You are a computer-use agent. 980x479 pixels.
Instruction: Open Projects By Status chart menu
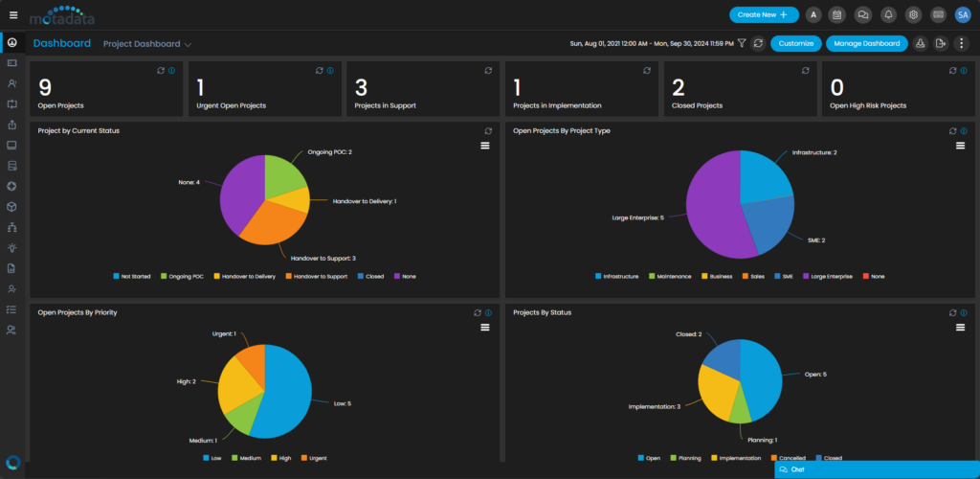(x=961, y=328)
